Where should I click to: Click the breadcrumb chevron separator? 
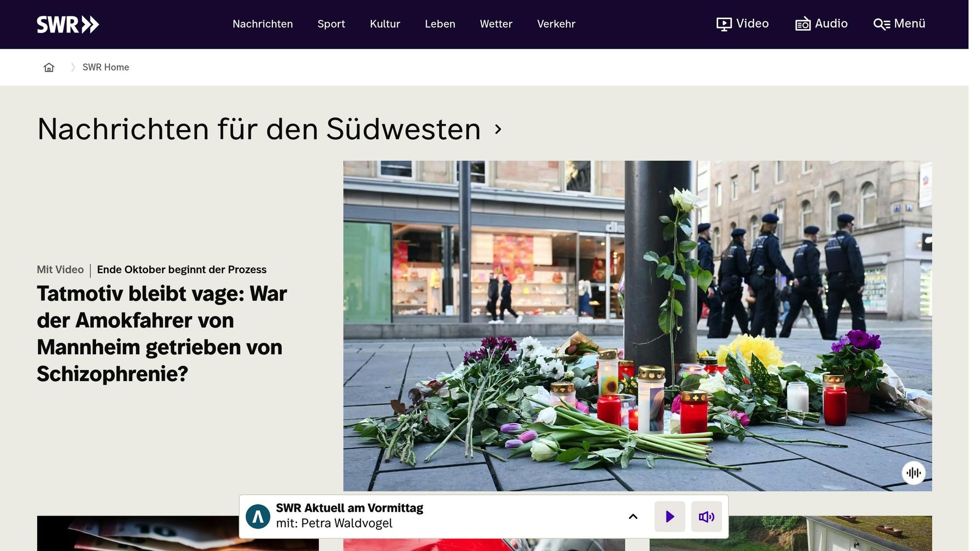point(73,67)
